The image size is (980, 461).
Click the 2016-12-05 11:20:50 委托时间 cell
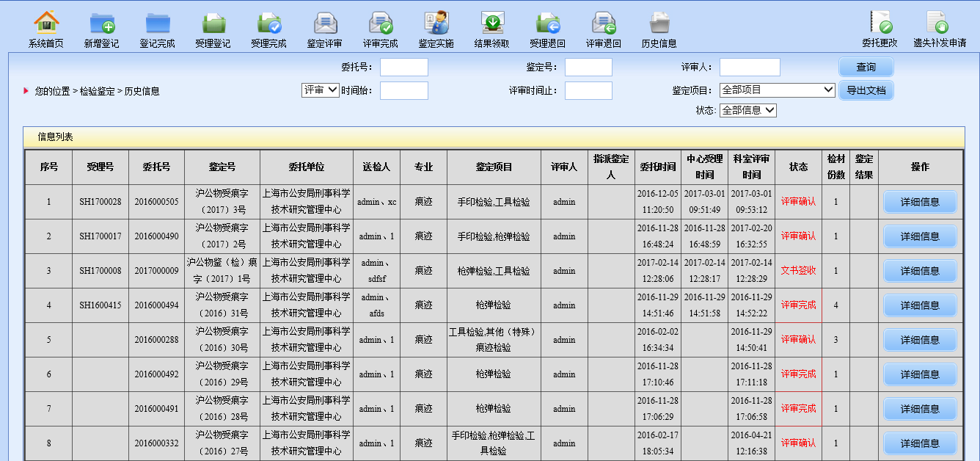pos(657,202)
